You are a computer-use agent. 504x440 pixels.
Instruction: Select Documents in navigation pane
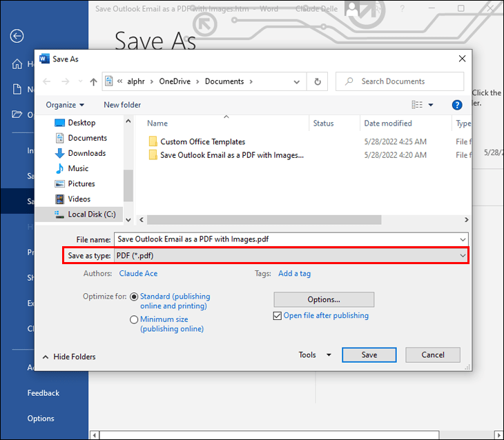81,138
